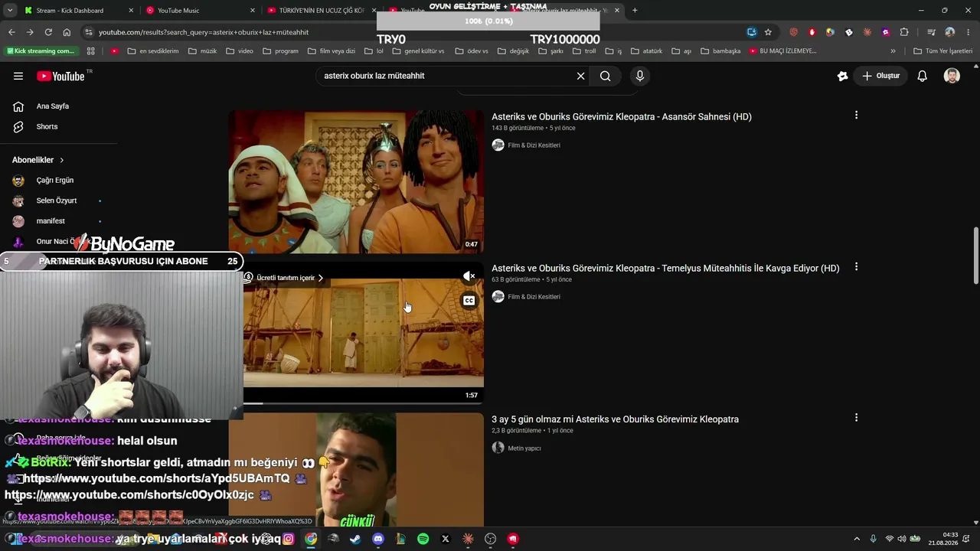Open Metin yapıcı channel
The image size is (980, 551).
coord(524,448)
